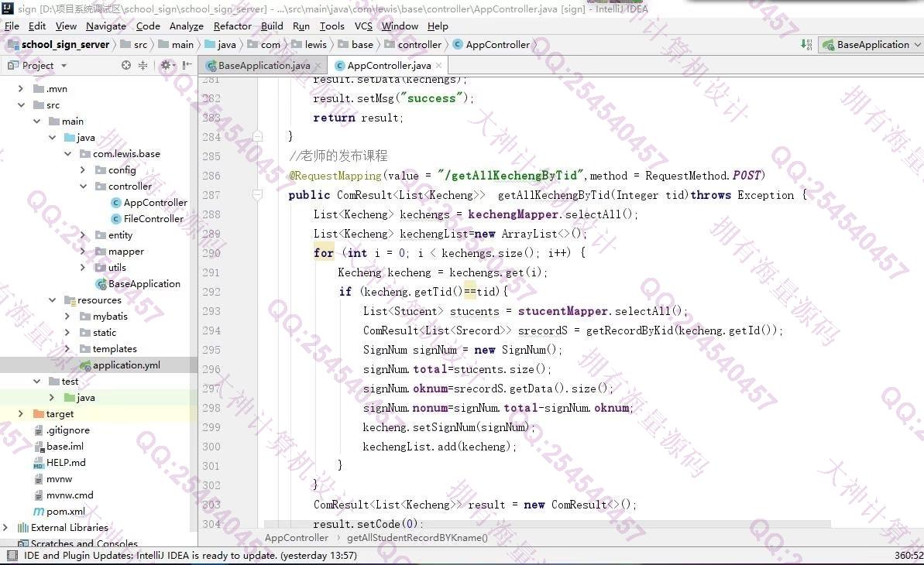Click school_sign_server in the breadcrumb bar
The height and width of the screenshot is (565, 924).
click(59, 45)
